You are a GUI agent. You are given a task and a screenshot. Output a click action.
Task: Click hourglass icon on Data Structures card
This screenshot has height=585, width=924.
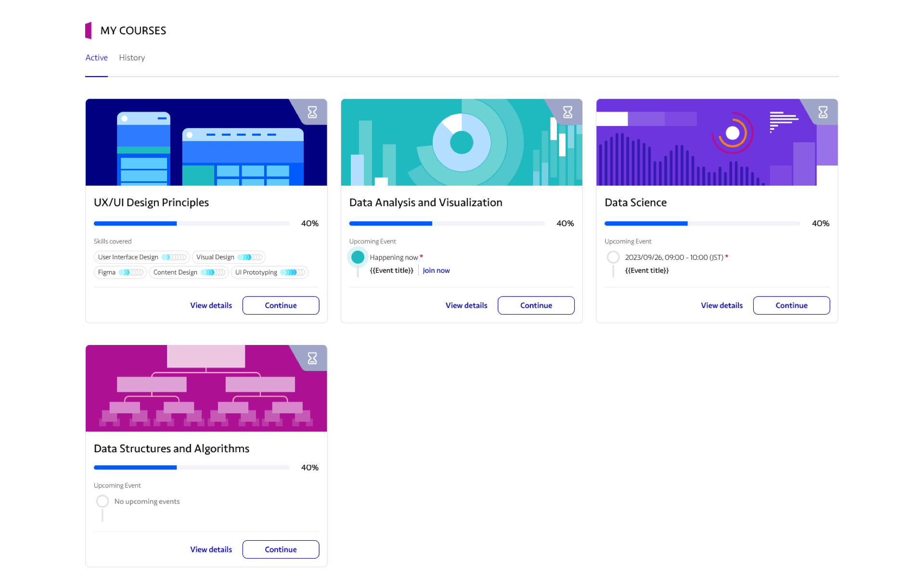click(312, 358)
